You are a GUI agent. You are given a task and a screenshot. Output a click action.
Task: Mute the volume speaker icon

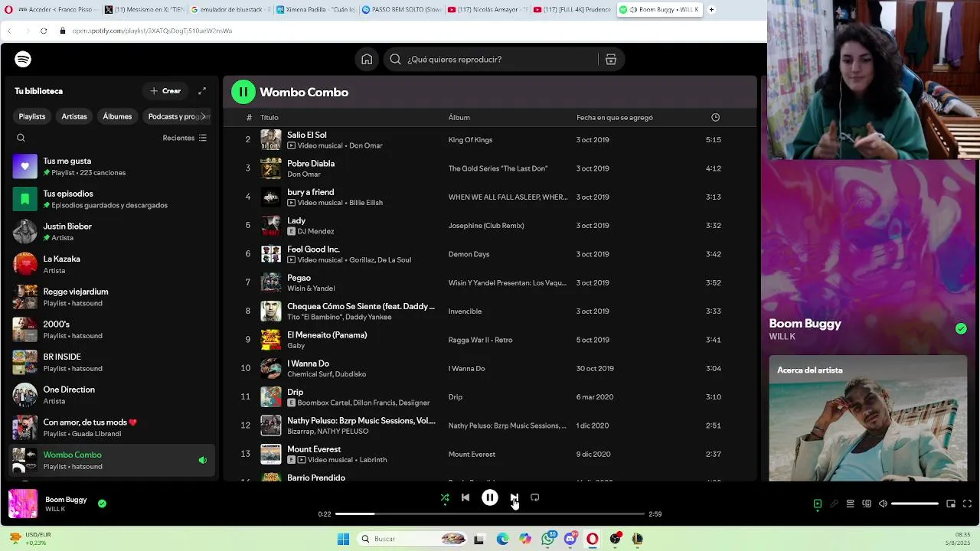[883, 504]
